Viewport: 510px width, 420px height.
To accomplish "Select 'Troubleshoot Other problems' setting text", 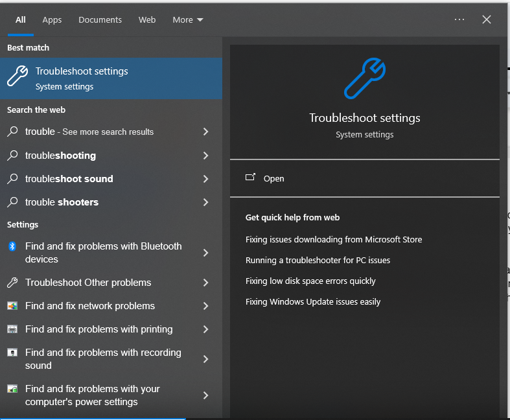I will (x=88, y=283).
